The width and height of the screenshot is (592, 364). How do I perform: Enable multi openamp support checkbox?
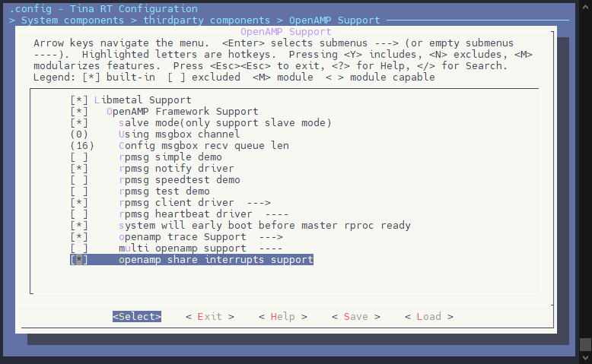click(79, 248)
